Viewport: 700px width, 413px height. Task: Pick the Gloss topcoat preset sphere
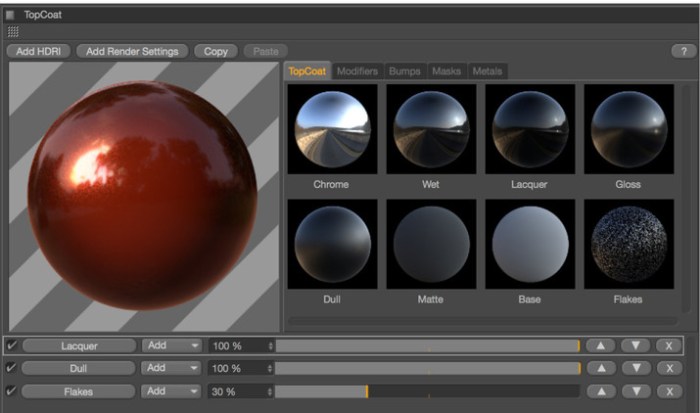click(x=628, y=129)
